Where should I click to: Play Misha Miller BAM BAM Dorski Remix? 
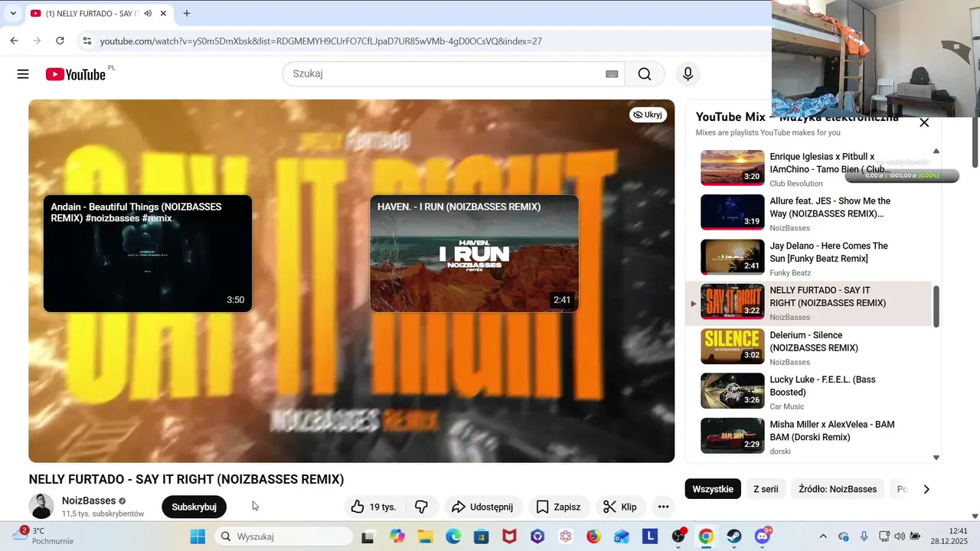[x=808, y=436]
